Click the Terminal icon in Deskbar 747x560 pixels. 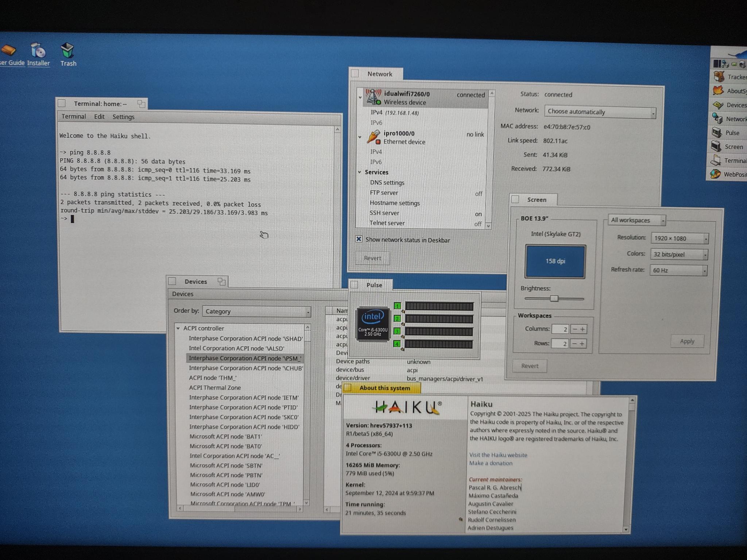click(716, 160)
